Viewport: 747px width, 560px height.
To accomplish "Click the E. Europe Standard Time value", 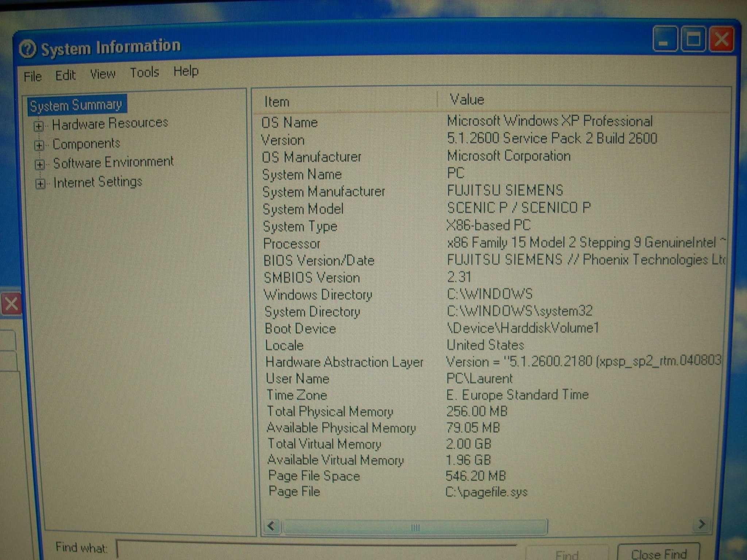I will 517,395.
